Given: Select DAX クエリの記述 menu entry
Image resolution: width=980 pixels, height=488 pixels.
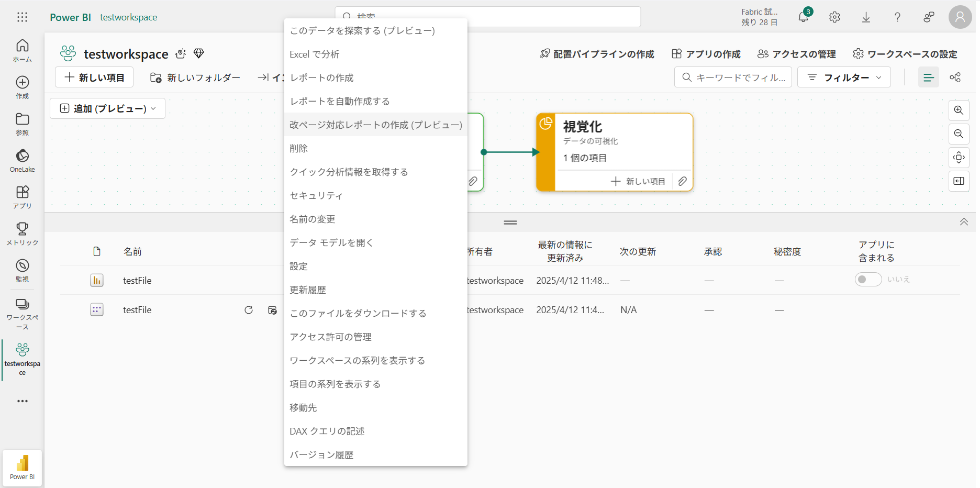Looking at the screenshot, I should pos(376,431).
